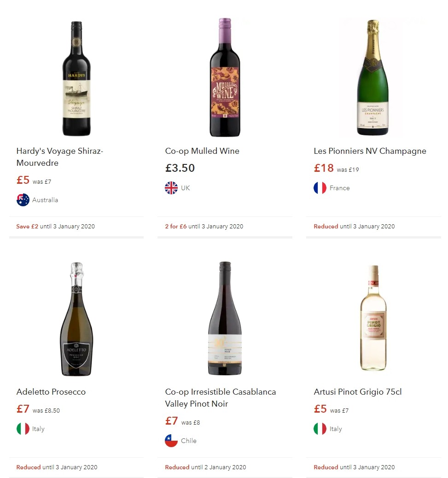448x478 pixels.
Task: Open the Adeletto Prosecco title link
Action: click(x=51, y=392)
